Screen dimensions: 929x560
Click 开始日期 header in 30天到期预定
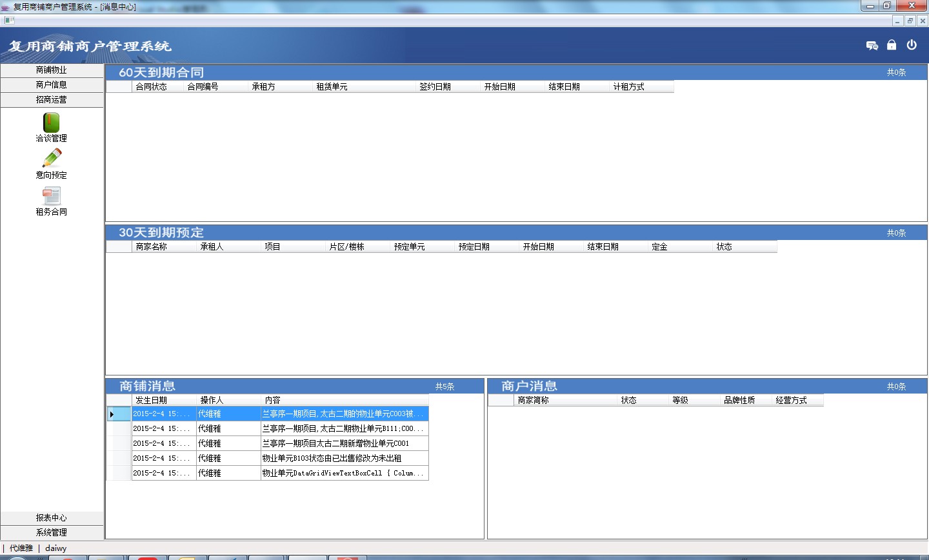click(552, 246)
